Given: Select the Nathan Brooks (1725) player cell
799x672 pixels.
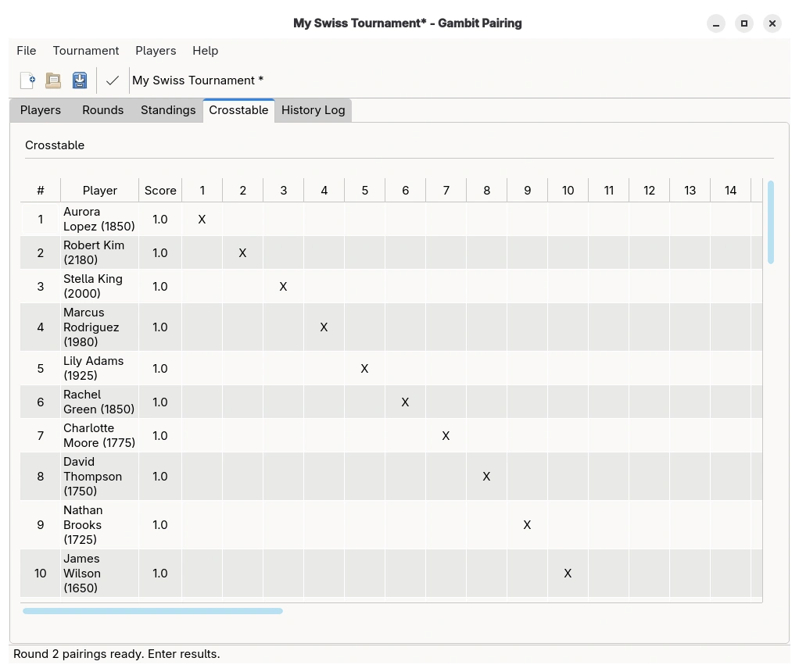Looking at the screenshot, I should [x=99, y=525].
